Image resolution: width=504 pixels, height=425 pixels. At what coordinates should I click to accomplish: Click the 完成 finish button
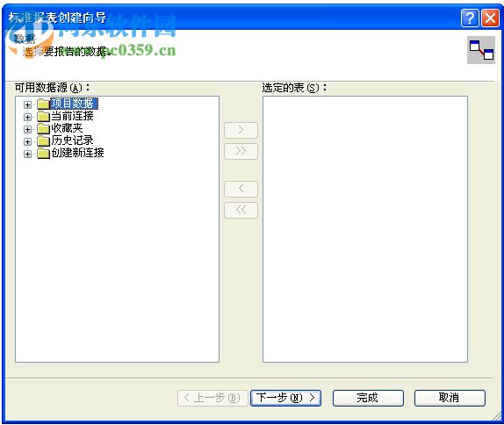click(368, 398)
